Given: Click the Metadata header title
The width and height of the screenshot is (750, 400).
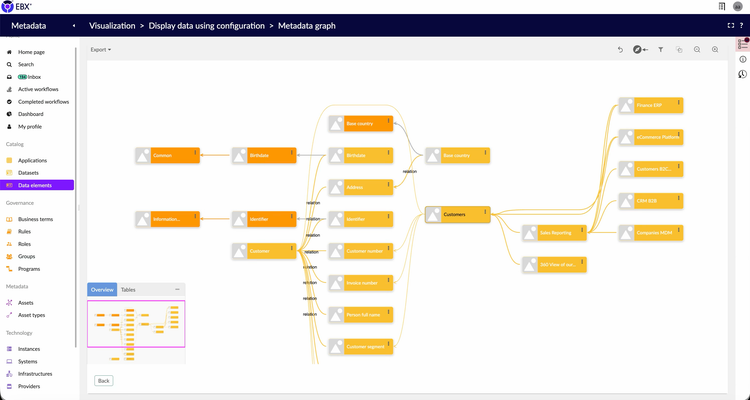Looking at the screenshot, I should click(29, 26).
